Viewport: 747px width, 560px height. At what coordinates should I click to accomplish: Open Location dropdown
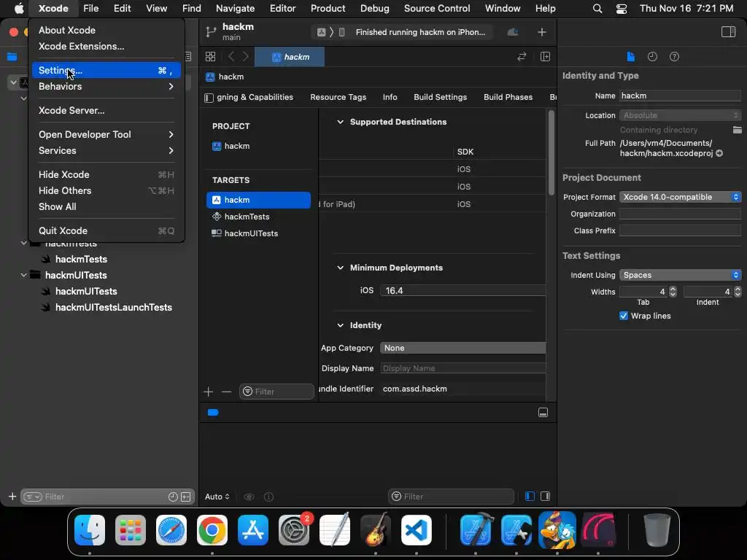pyautogui.click(x=680, y=115)
